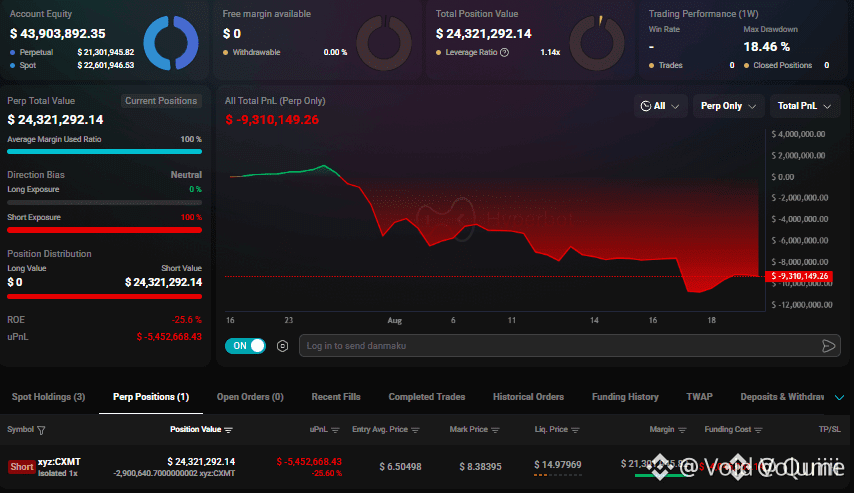Sort by Margin column icon
Screen dimensions: 854x493
(x=682, y=430)
